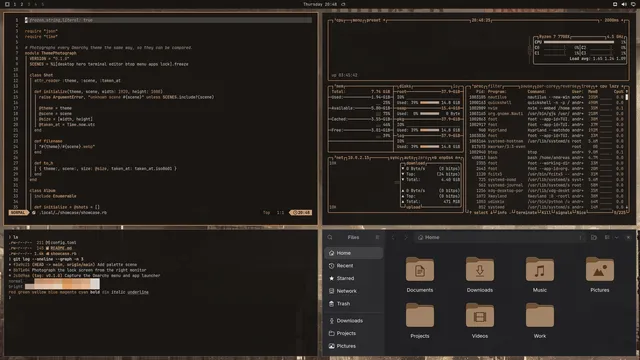Open the vertical dots menu in path bar
640x360 pixels.
(x=580, y=237)
